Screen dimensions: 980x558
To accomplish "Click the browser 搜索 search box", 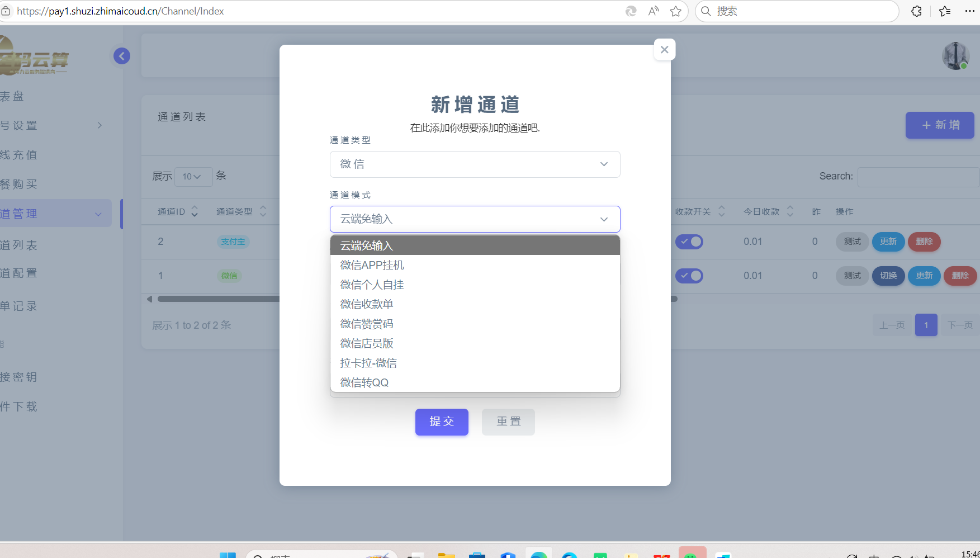I will pyautogui.click(x=797, y=11).
